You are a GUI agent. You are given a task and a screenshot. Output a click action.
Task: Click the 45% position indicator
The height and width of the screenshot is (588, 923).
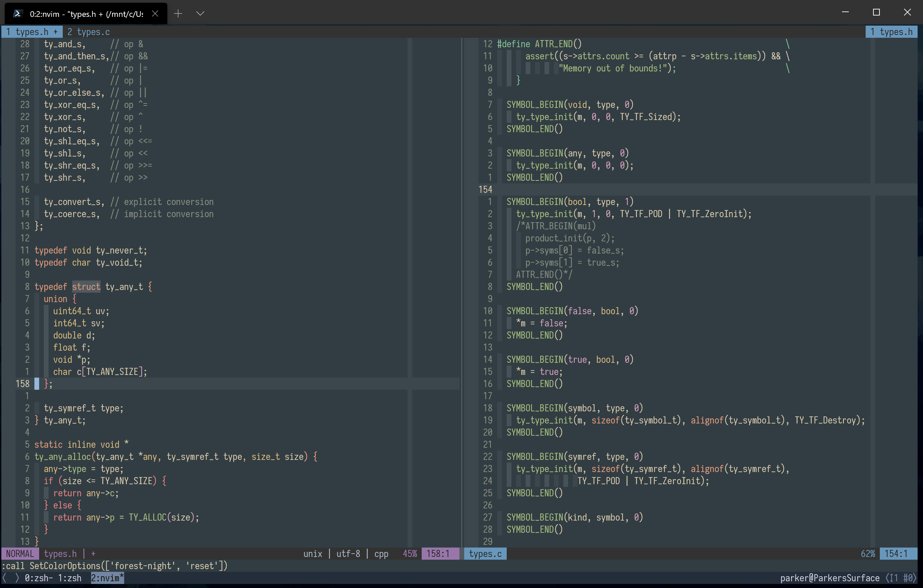pyautogui.click(x=410, y=554)
